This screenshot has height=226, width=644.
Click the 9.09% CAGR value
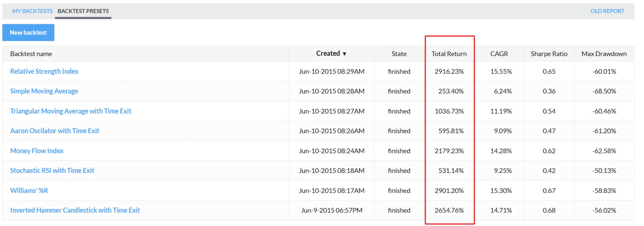click(503, 131)
